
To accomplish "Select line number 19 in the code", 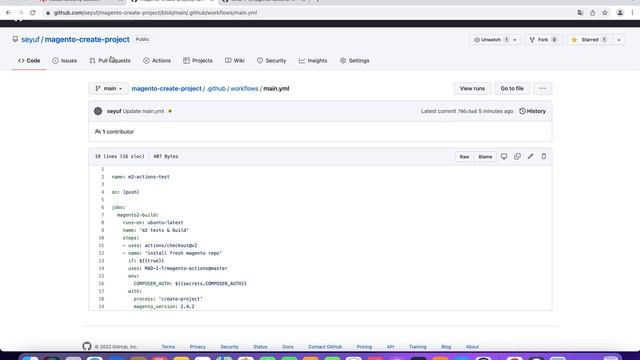I will tap(101, 306).
